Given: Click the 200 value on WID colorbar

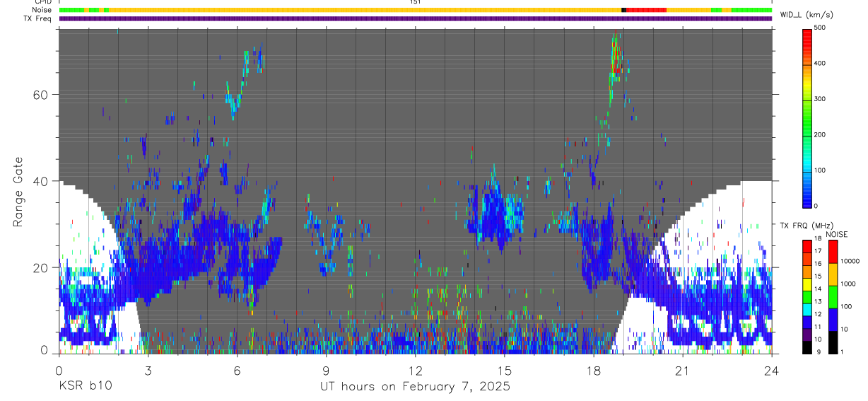Looking at the screenshot, I should point(820,134).
